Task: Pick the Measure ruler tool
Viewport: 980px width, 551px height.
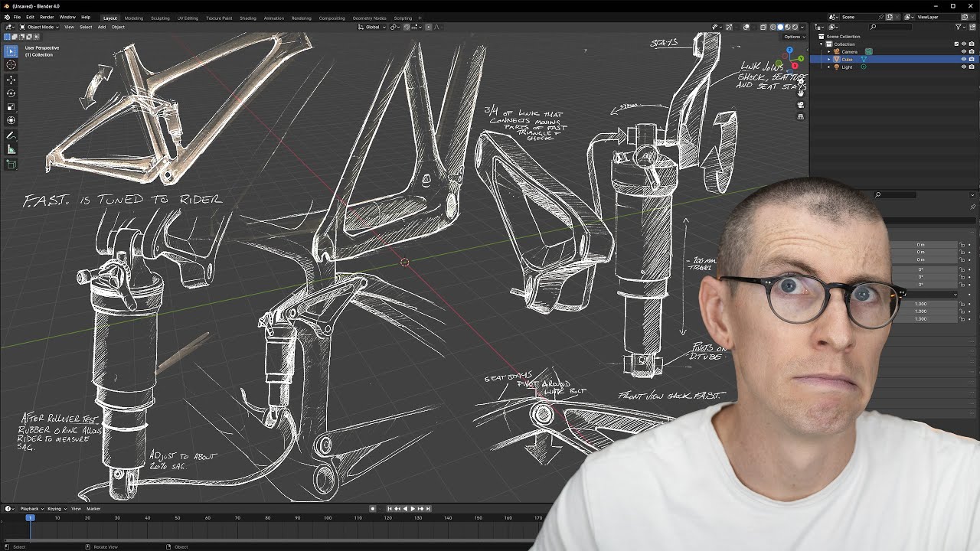Action: (11, 149)
